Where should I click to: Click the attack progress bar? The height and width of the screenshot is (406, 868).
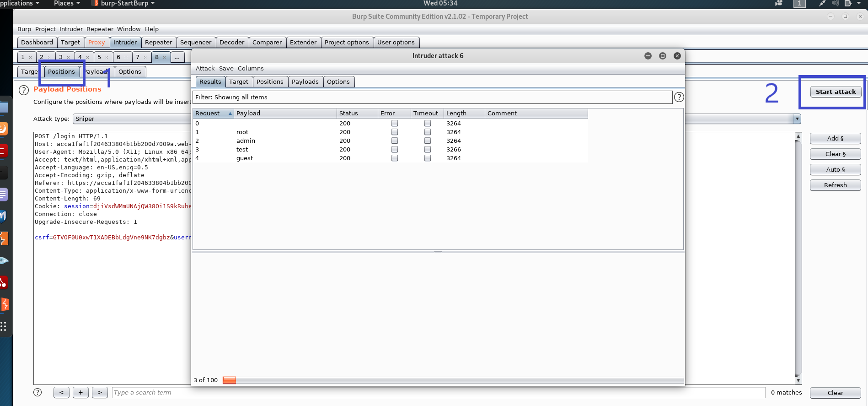click(453, 380)
